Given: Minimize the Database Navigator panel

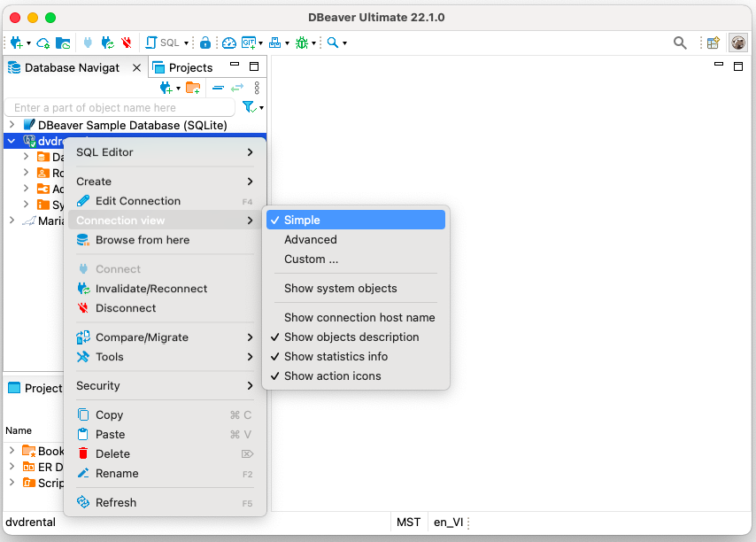Looking at the screenshot, I should (235, 64).
